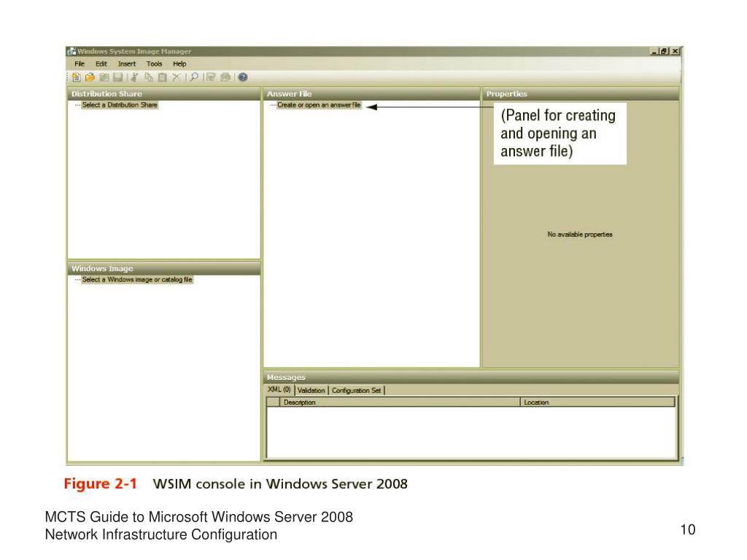Switch to the Validation tab
Screen dimensions: 747x560
(x=311, y=391)
